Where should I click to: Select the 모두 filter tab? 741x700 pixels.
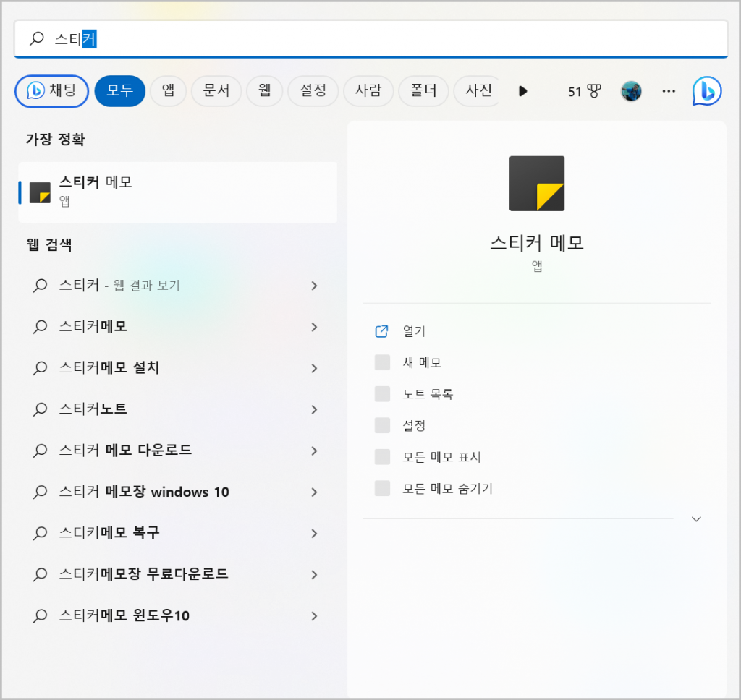tap(119, 90)
